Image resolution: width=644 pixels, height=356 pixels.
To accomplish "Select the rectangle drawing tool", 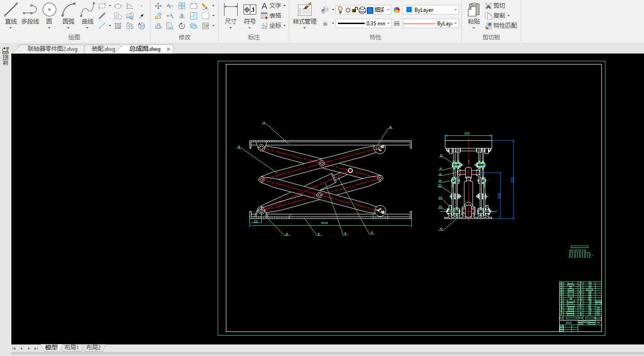I will [102, 6].
